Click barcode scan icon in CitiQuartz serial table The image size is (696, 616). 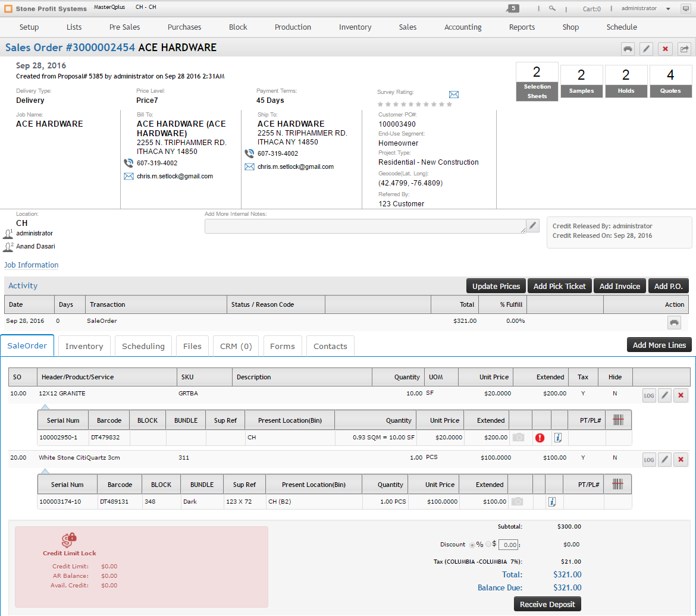[x=617, y=484]
